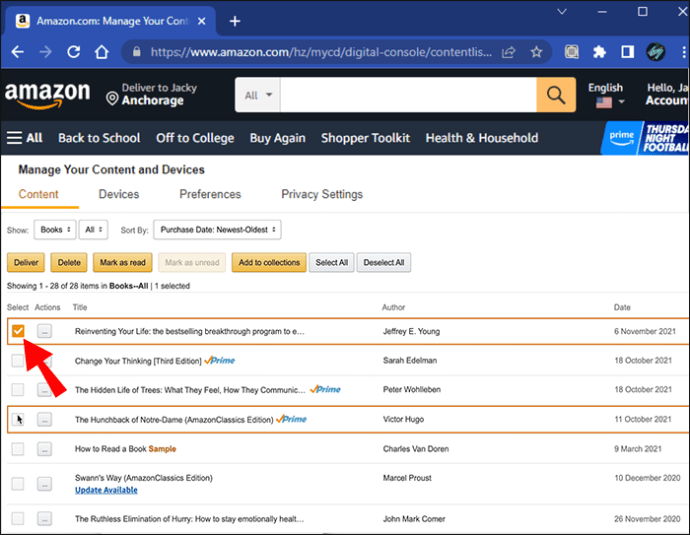The width and height of the screenshot is (690, 535).
Task: Toggle the browser side panel icon
Action: click(x=628, y=52)
